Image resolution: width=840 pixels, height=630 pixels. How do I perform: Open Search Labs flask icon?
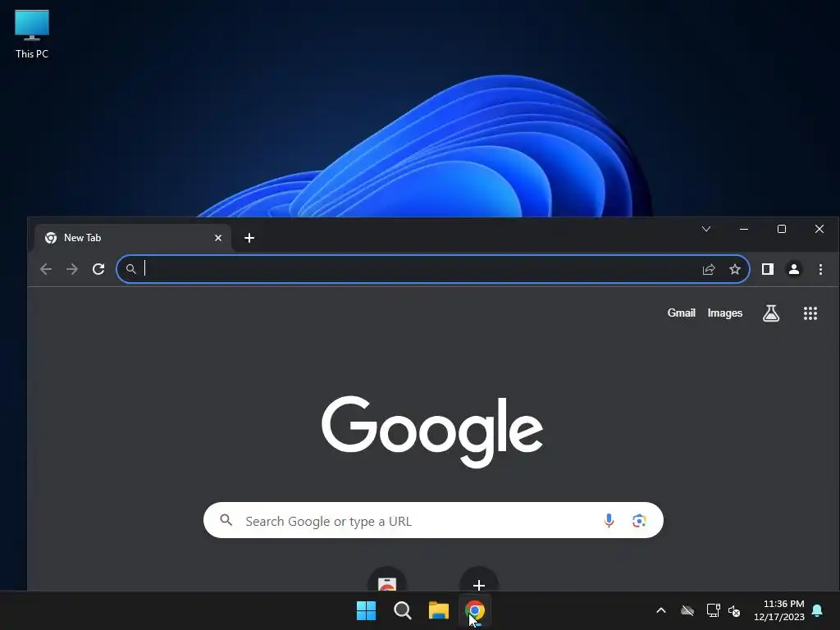point(771,313)
